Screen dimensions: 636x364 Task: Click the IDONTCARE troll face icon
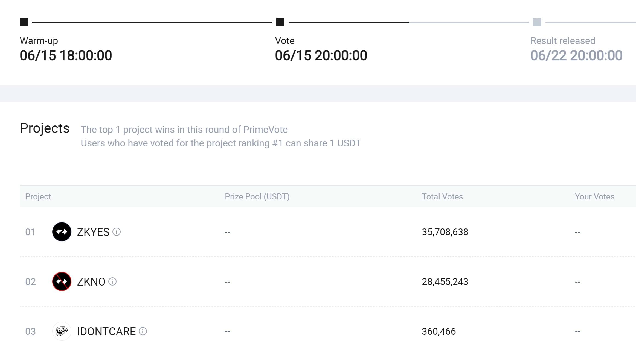(62, 331)
